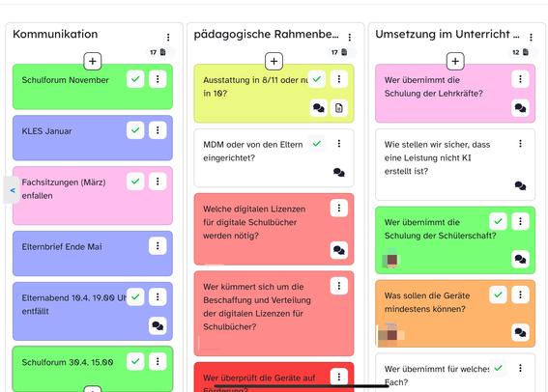This screenshot has height=392, width=548.
Task: Toggle done checkmark on 'Schulforum November'
Action: pos(135,79)
